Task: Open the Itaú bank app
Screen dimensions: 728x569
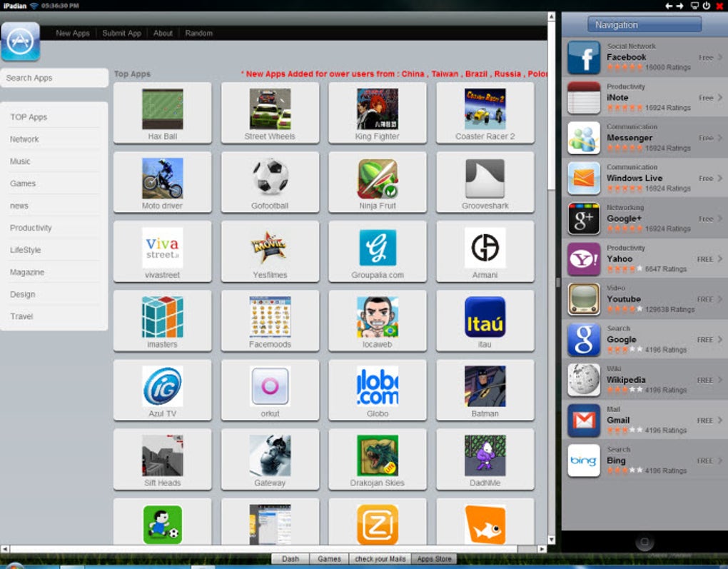Action: pos(485,321)
